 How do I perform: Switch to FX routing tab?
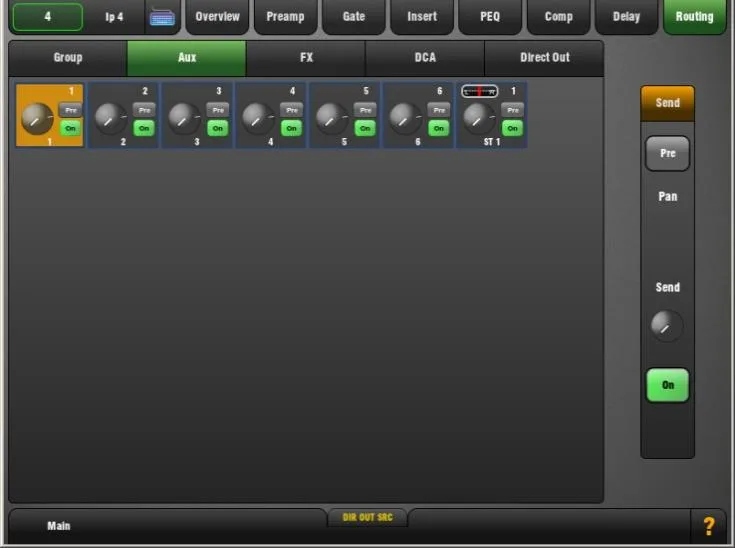(306, 58)
